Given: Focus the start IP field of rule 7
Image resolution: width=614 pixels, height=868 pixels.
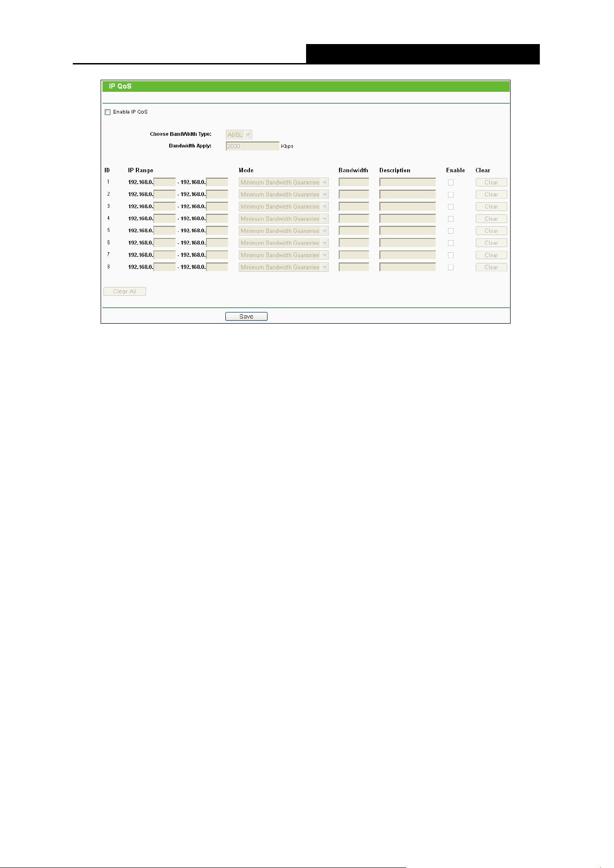Looking at the screenshot, I should pos(165,255).
